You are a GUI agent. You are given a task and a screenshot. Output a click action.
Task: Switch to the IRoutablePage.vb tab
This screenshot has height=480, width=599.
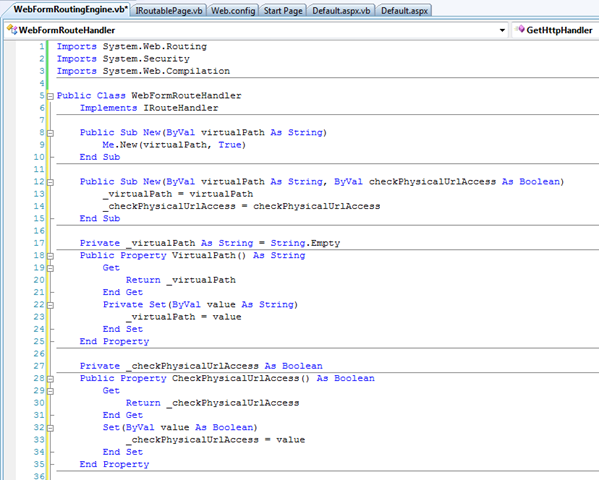(x=169, y=11)
